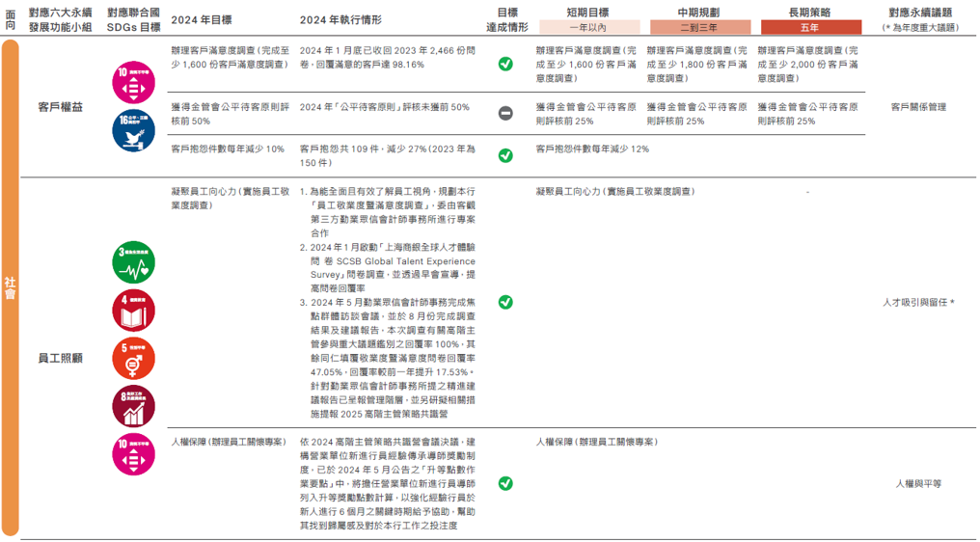This screenshot has height=542, width=980.
Task: Click the green SDG 3 good health icon
Action: [133, 262]
